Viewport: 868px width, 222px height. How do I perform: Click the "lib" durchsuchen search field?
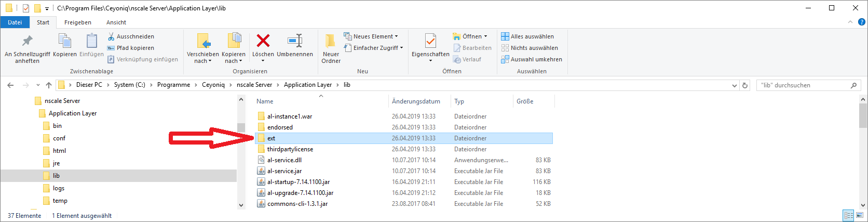coord(804,85)
